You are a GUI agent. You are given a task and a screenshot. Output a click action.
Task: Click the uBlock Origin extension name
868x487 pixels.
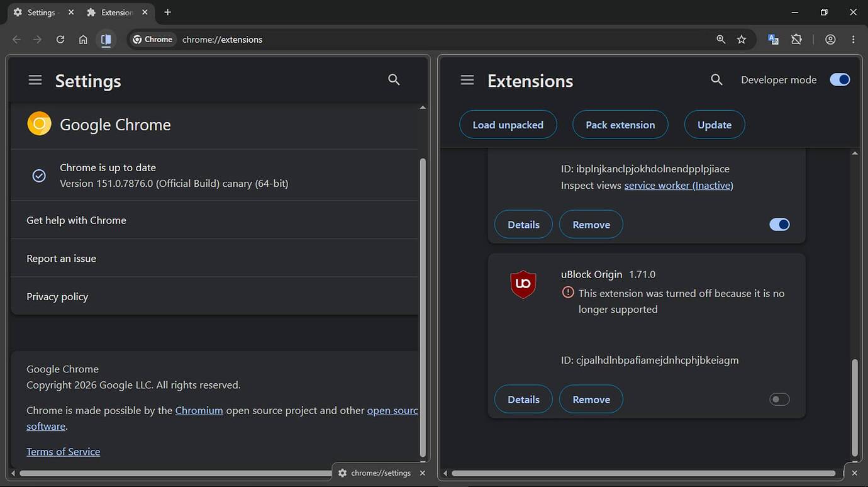point(591,274)
